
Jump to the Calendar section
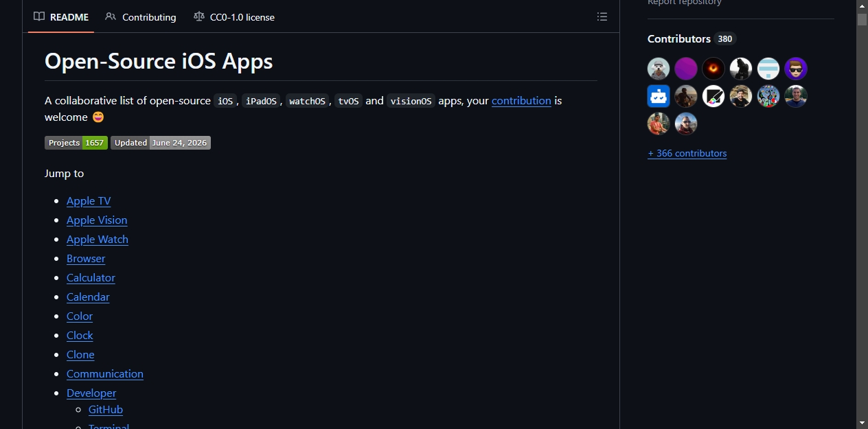coord(88,297)
